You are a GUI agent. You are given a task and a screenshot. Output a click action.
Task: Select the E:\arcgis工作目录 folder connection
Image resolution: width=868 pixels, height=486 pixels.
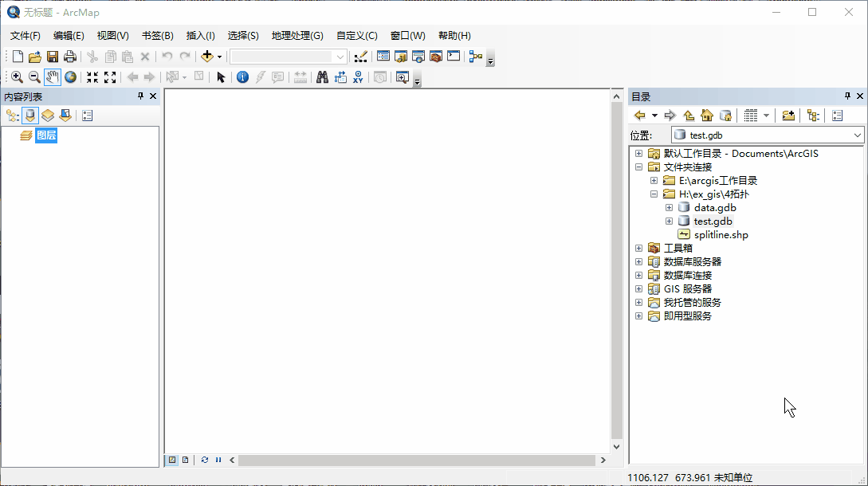[718, 181]
